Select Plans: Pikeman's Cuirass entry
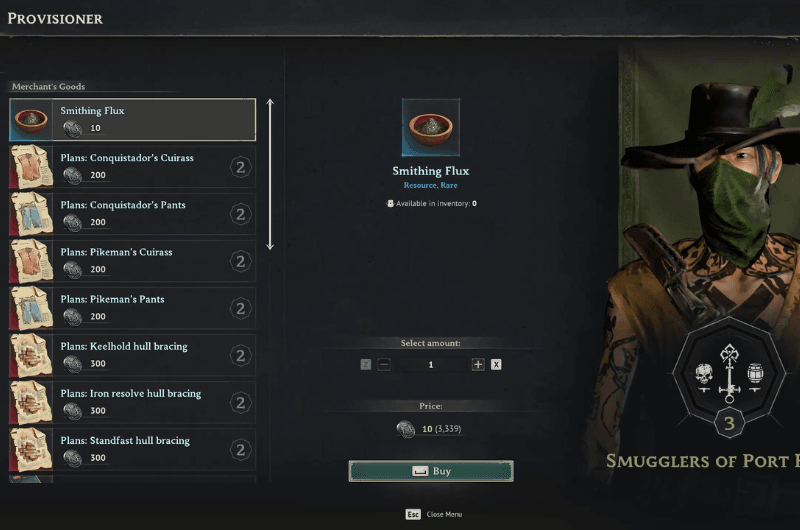This screenshot has height=530, width=800. click(133, 261)
